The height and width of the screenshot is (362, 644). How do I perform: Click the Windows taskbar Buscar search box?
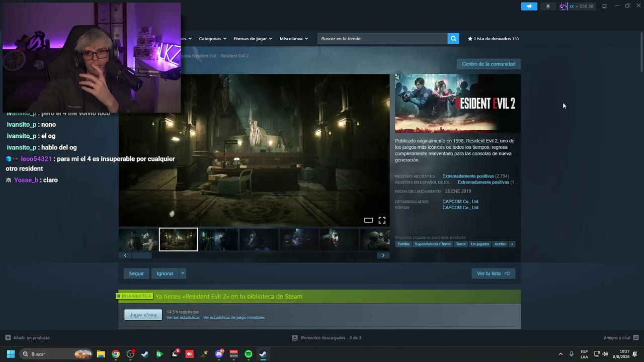point(56,354)
